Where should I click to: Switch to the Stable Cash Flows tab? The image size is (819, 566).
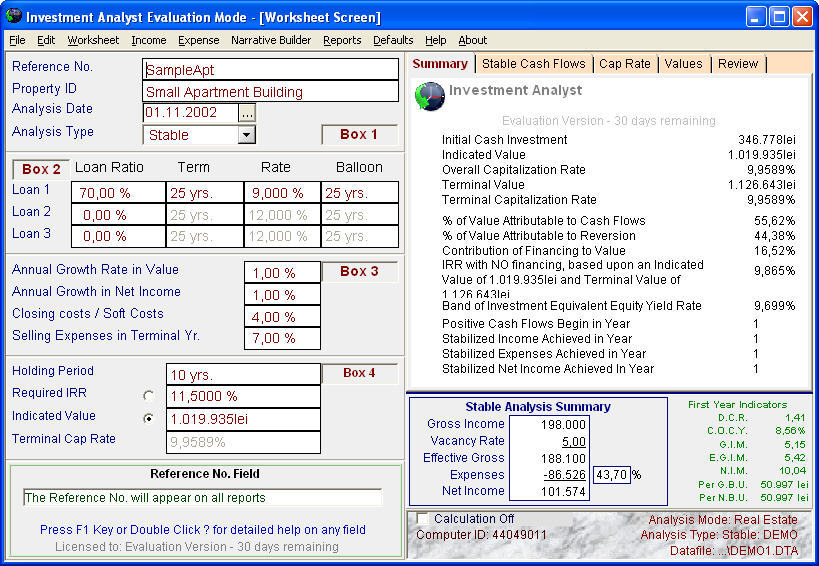point(534,64)
